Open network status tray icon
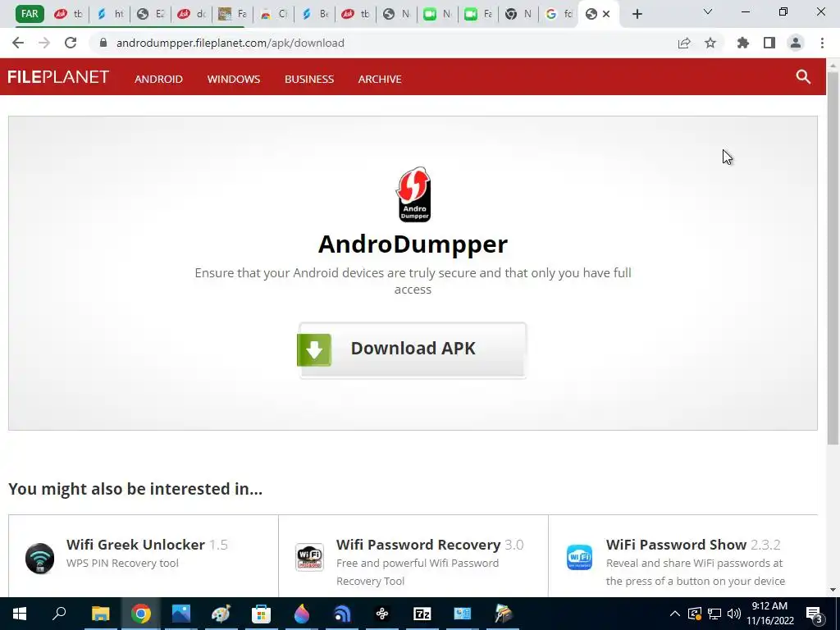 click(x=714, y=614)
